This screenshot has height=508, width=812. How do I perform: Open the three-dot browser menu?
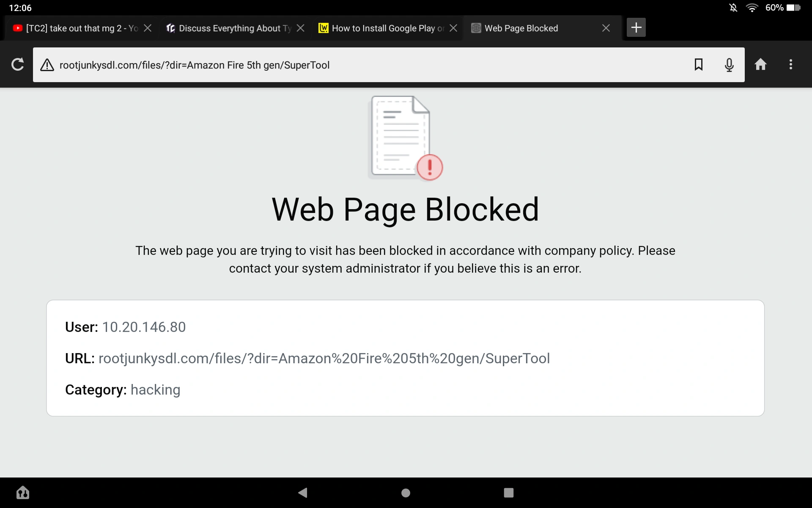pos(790,65)
